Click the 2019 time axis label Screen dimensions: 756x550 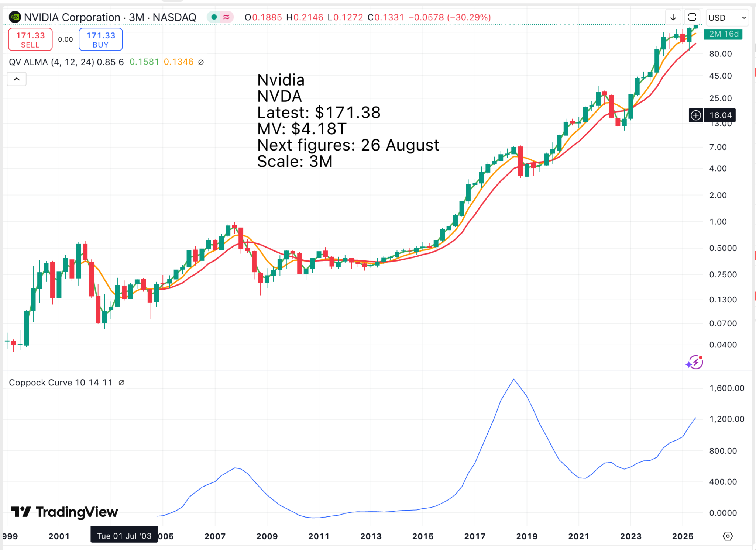pos(527,536)
